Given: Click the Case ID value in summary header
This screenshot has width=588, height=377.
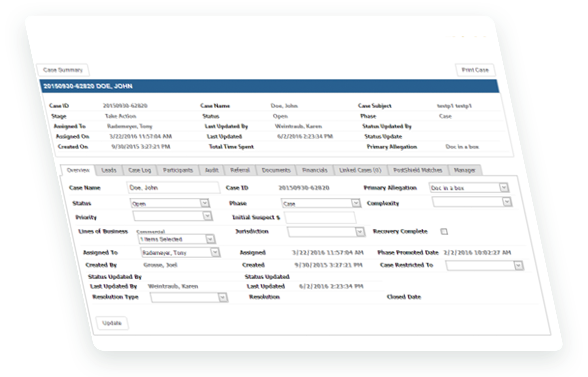Looking at the screenshot, I should click(125, 106).
